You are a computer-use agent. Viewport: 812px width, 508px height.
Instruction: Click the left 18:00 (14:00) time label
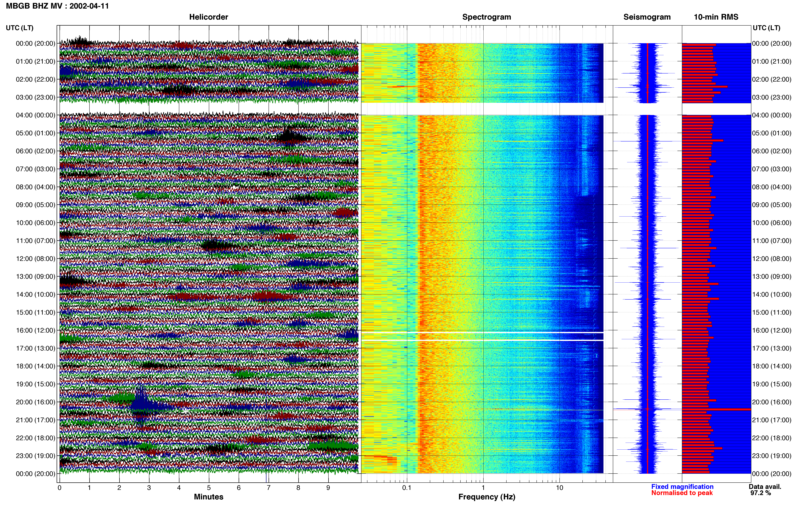(36, 366)
